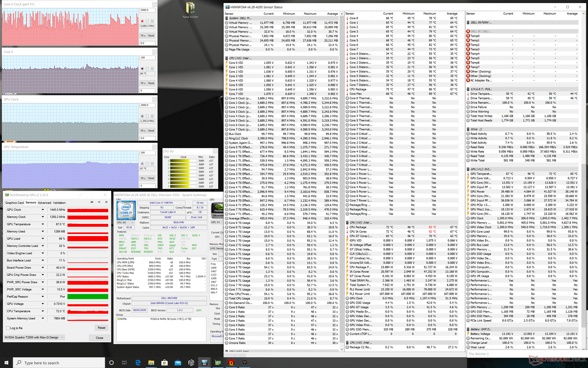
Task: Expand GPU Load sensor dropdown
Action: [x=43, y=239]
